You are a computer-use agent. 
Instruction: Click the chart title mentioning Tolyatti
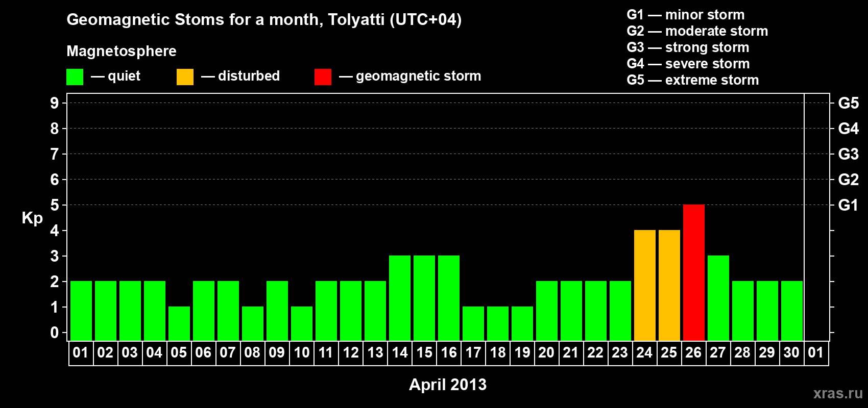pyautogui.click(x=264, y=20)
